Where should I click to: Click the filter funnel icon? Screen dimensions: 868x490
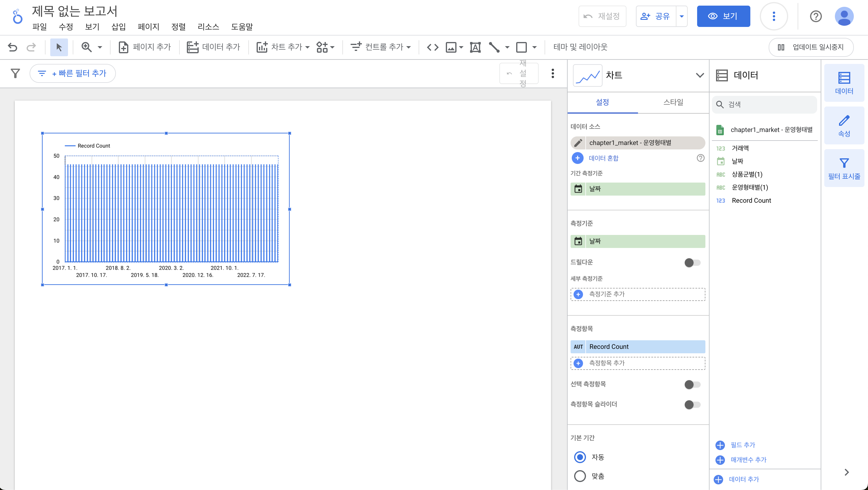click(x=15, y=73)
